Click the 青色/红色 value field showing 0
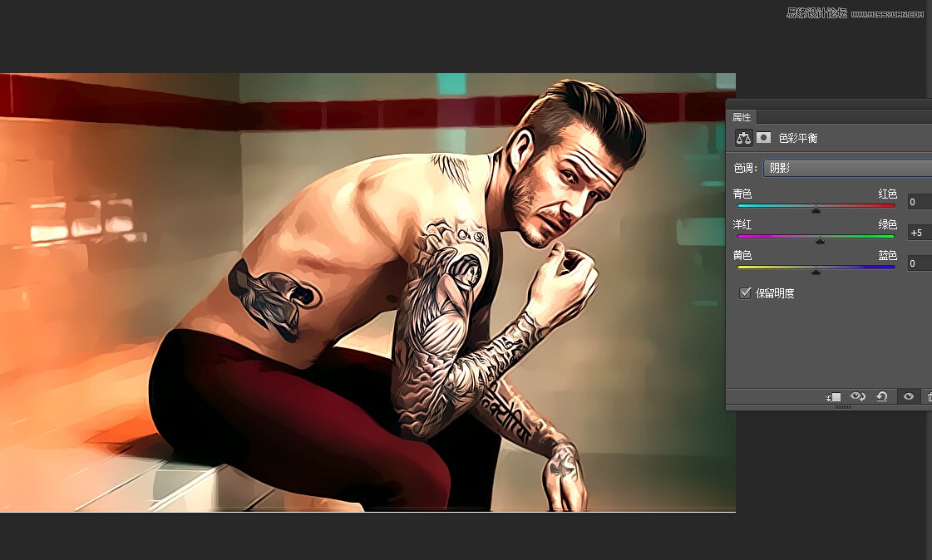This screenshot has width=932, height=560. 919,202
